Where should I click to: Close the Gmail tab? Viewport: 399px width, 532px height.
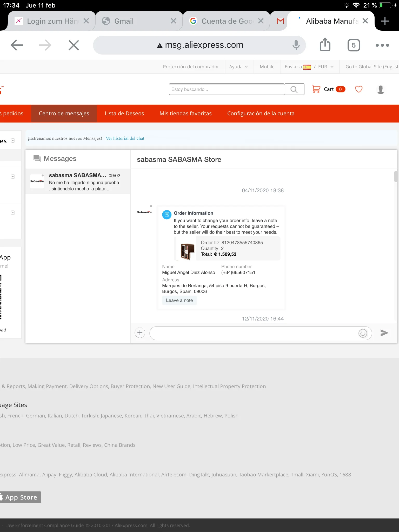tap(174, 21)
